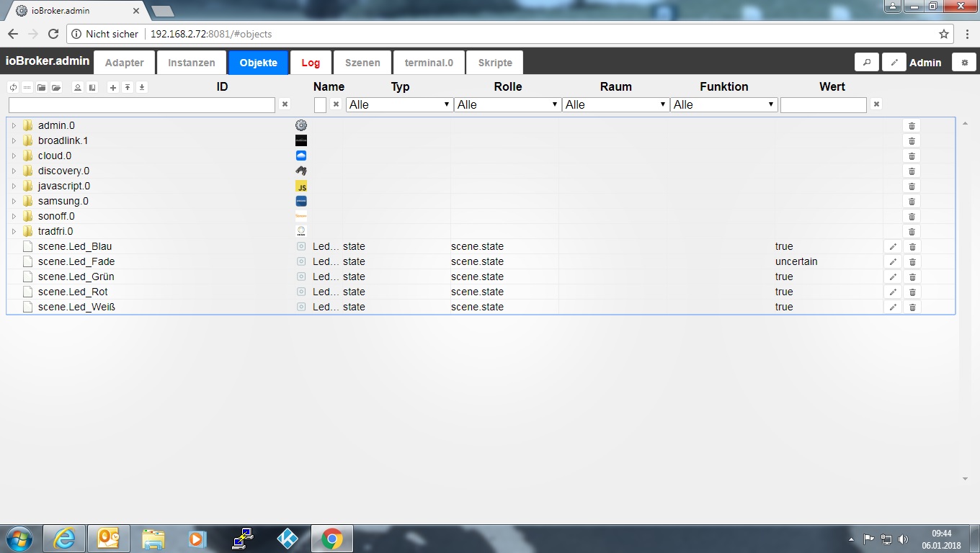The image size is (980, 553).
Task: Expand the cloud.0 folder
Action: (14, 156)
